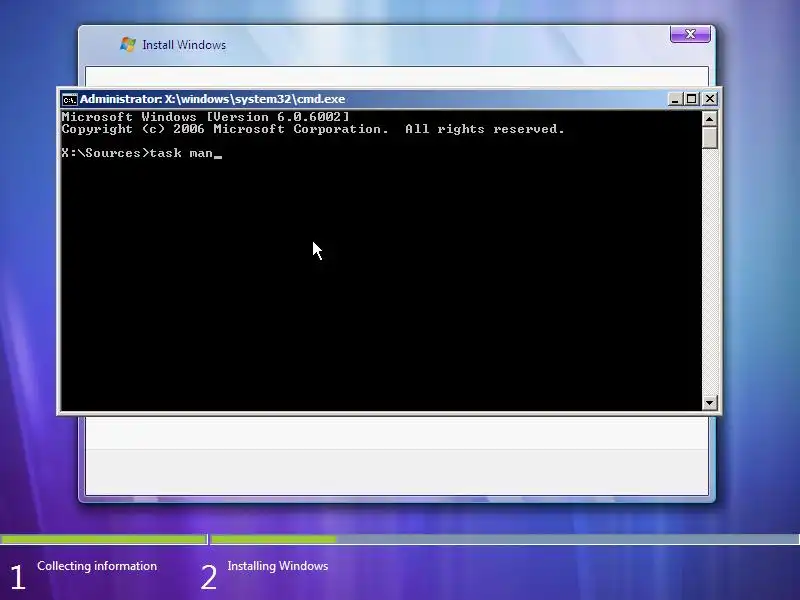Close the Administrator cmd.exe window
This screenshot has width=800, height=600.
click(x=710, y=99)
